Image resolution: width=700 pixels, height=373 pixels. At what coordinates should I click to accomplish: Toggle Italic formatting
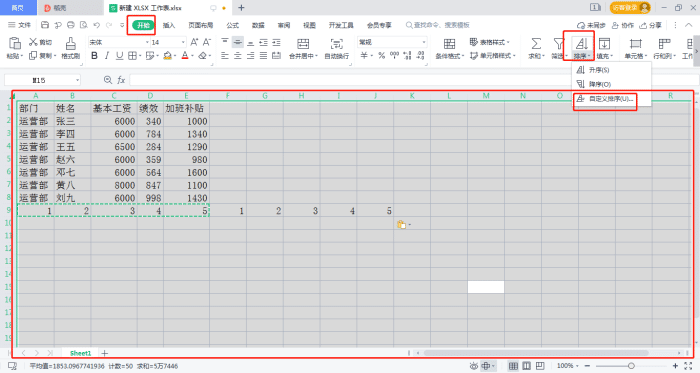tap(107, 56)
